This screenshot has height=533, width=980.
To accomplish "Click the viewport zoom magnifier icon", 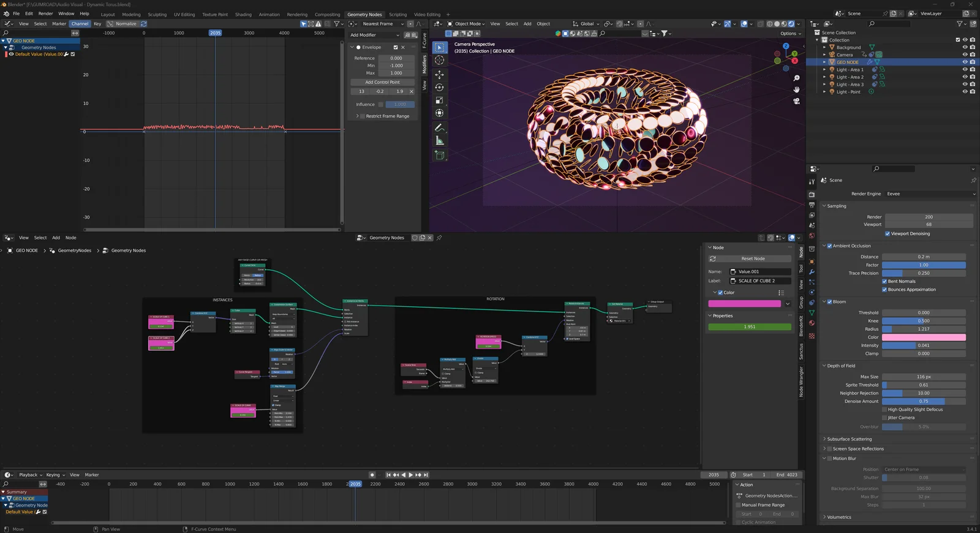I will tap(796, 78).
